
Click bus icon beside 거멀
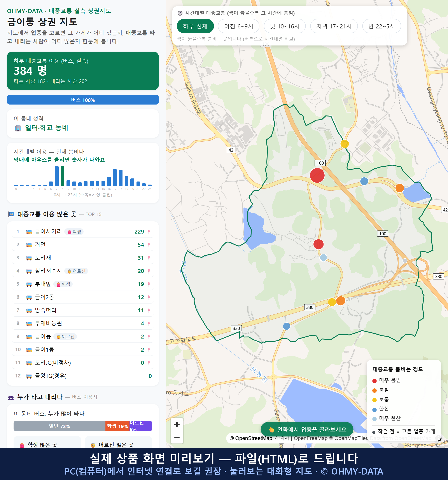click(29, 245)
